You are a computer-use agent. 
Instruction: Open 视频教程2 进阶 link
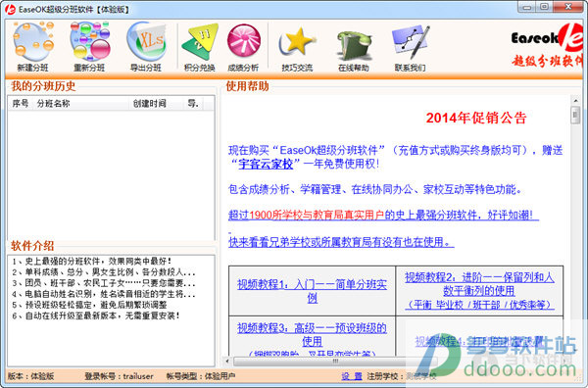[479, 291]
